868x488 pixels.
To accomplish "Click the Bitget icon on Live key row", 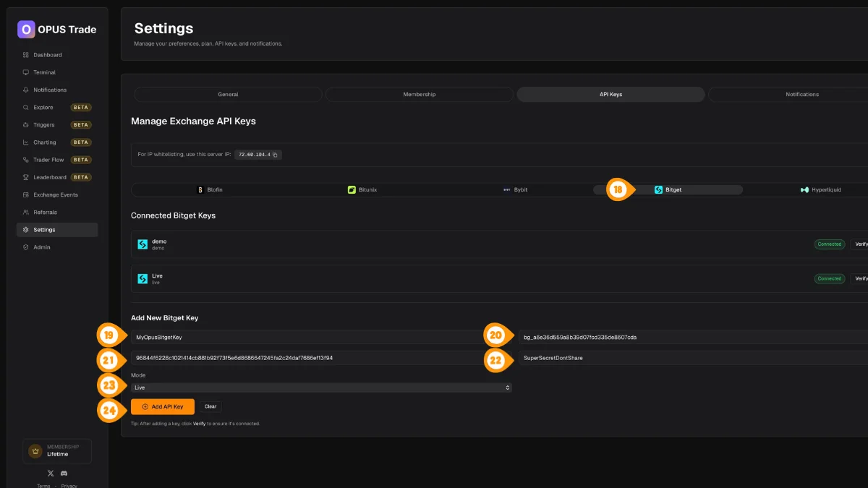I will [x=142, y=278].
